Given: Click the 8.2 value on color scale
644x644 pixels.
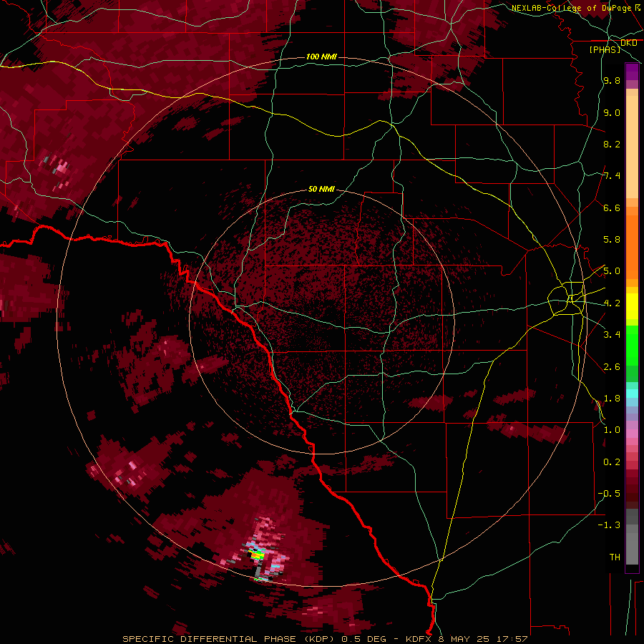Looking at the screenshot, I should coord(612,144).
